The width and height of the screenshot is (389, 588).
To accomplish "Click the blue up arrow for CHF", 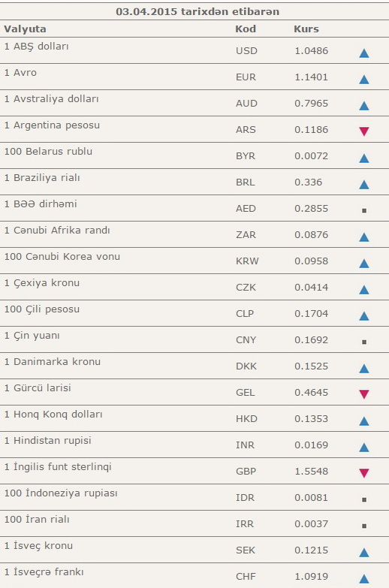I will pyautogui.click(x=364, y=579).
